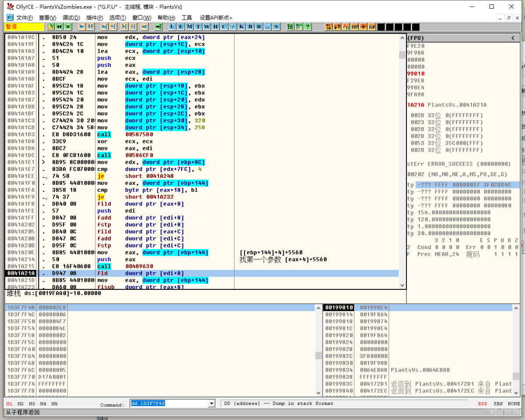Click the Restart program rewind icon
Viewport: 525px width, 420px height.
[x=59, y=27]
